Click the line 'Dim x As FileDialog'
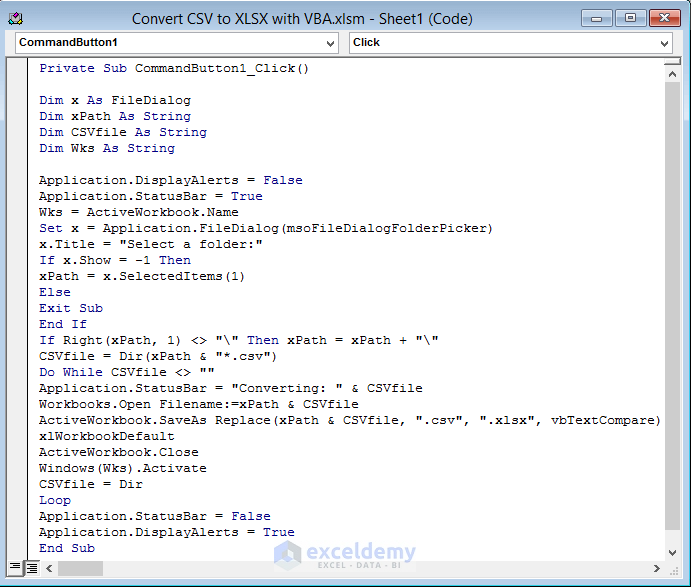This screenshot has height=587, width=691. coord(115,100)
